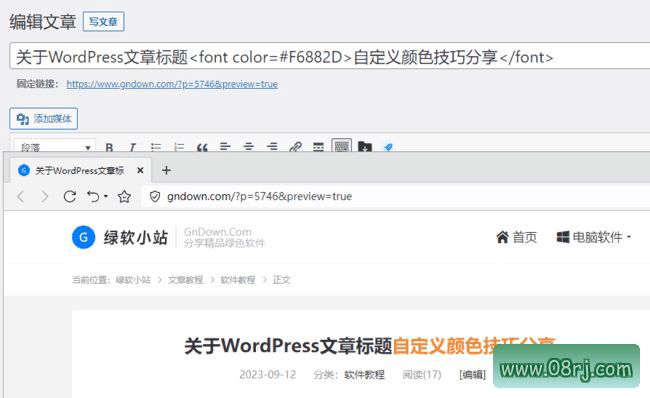Viewport: 650px width, 398px height.
Task: Align text right in editor
Action: click(x=272, y=146)
